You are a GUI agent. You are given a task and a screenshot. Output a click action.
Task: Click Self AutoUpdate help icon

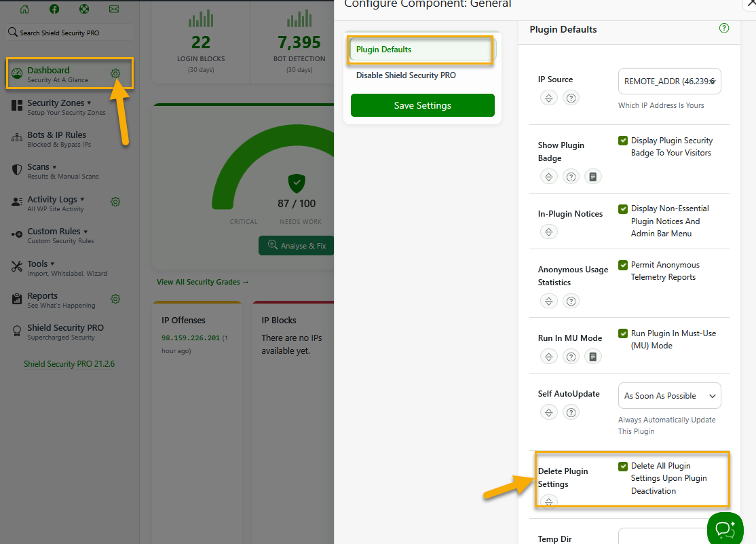point(571,413)
